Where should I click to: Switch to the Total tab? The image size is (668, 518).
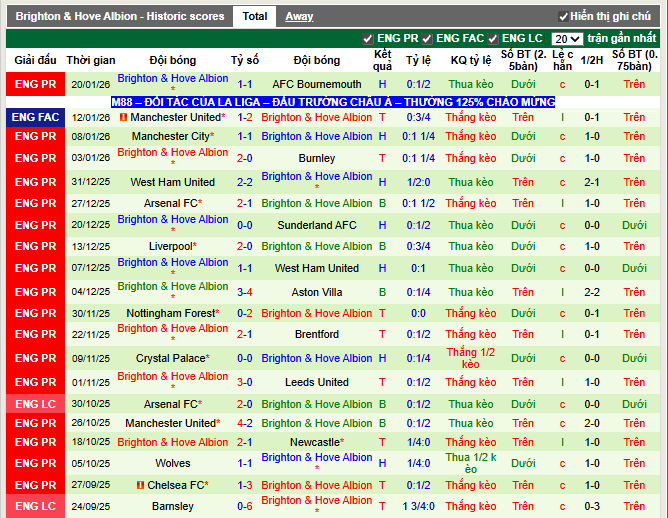point(254,16)
